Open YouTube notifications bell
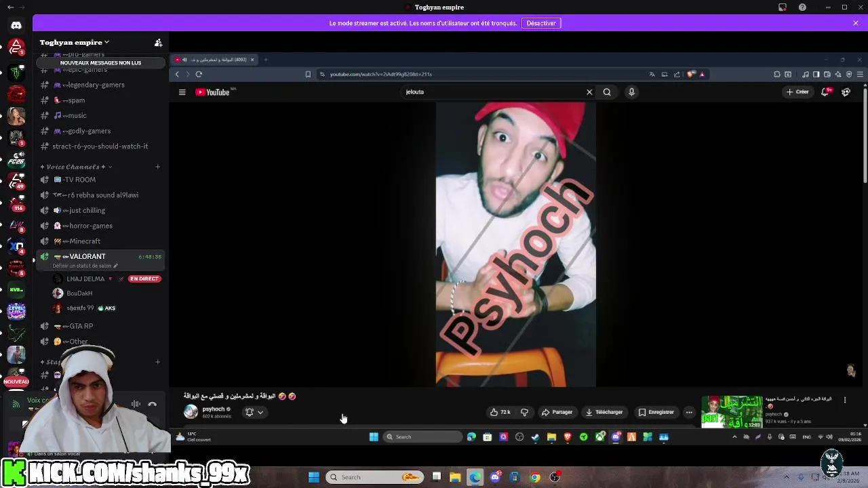868x488 pixels. (x=825, y=92)
